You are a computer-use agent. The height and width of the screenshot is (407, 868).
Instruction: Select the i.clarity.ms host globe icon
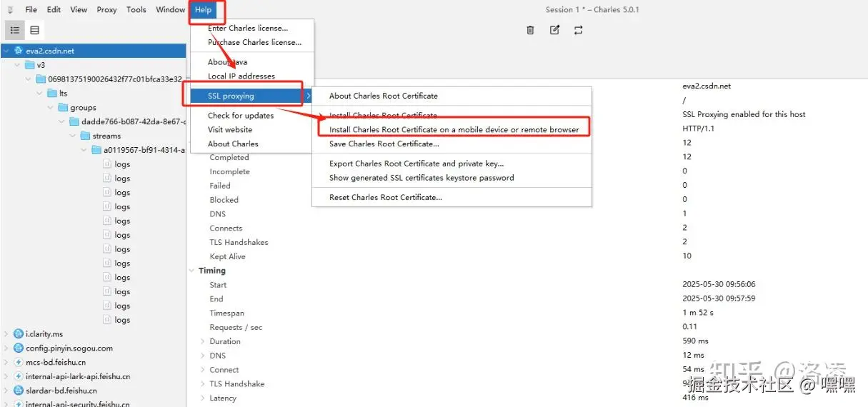(x=19, y=334)
